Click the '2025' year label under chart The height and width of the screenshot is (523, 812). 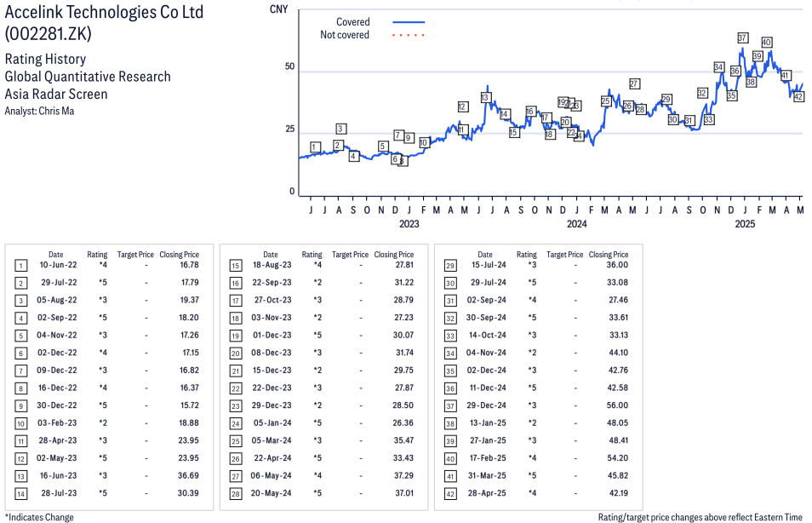click(746, 224)
